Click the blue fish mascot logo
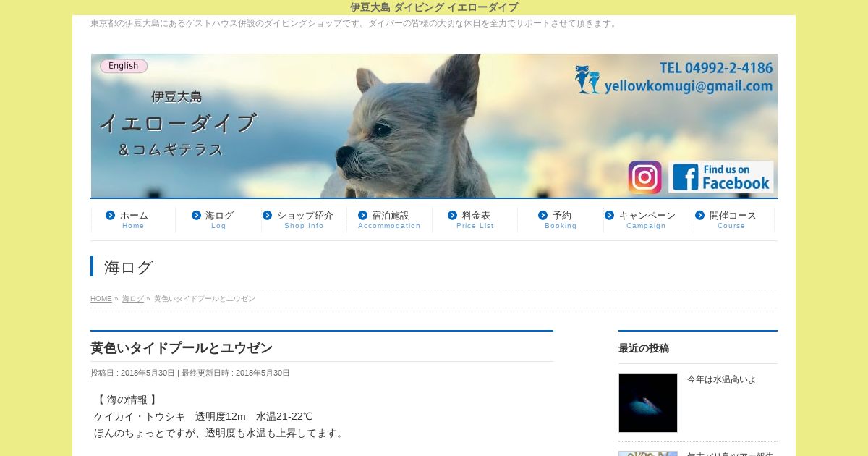868x456 pixels. pyautogui.click(x=587, y=80)
